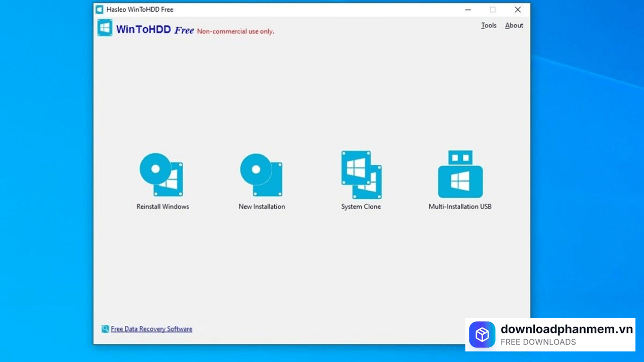Click the magnifier icon beside Free Data Recovery
This screenshot has height=362, width=644.
click(105, 328)
